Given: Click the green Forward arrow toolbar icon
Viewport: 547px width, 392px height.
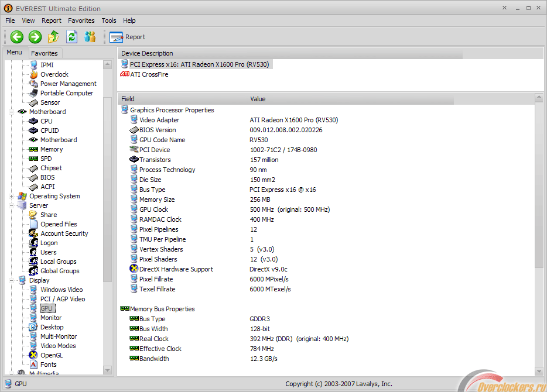Looking at the screenshot, I should (35, 37).
